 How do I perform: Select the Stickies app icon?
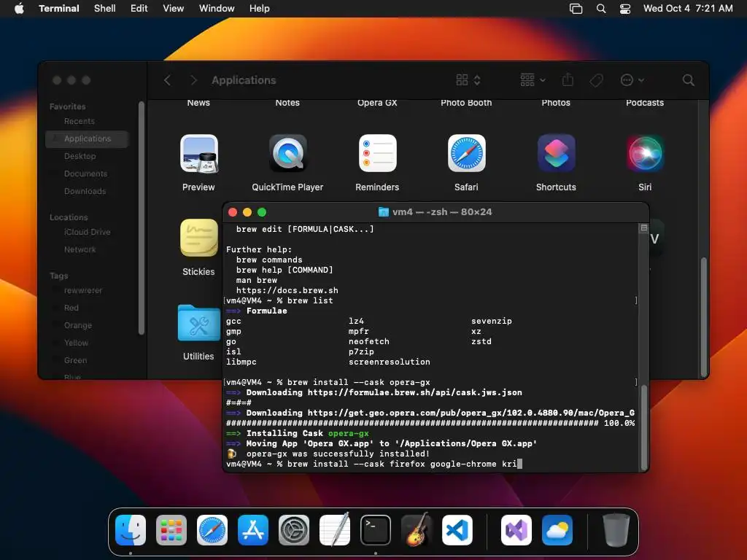pyautogui.click(x=198, y=238)
